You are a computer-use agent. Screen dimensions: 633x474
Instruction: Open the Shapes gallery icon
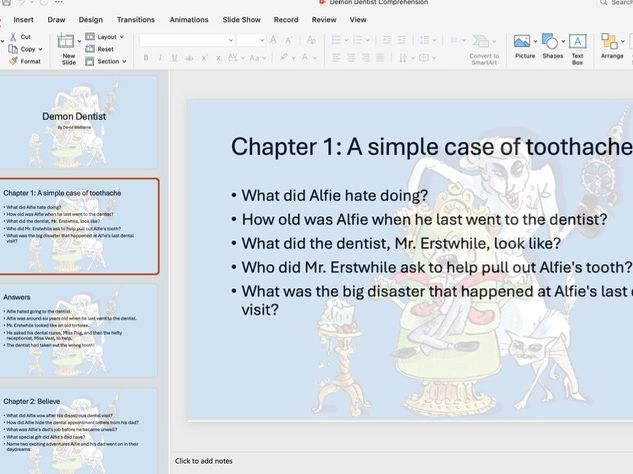tap(550, 41)
